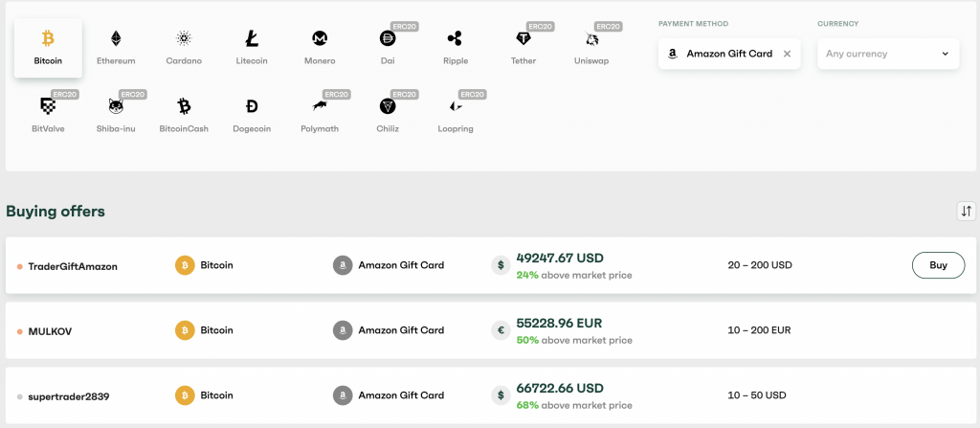Click the 68% above market price text
Screen dimensions: 980x428
[574, 405]
